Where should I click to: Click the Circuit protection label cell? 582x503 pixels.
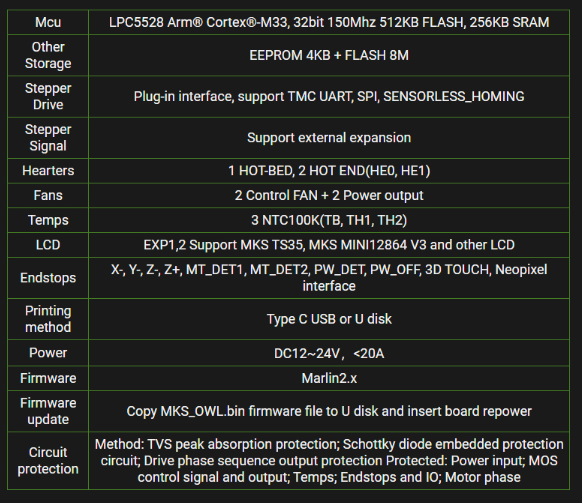coord(48,461)
